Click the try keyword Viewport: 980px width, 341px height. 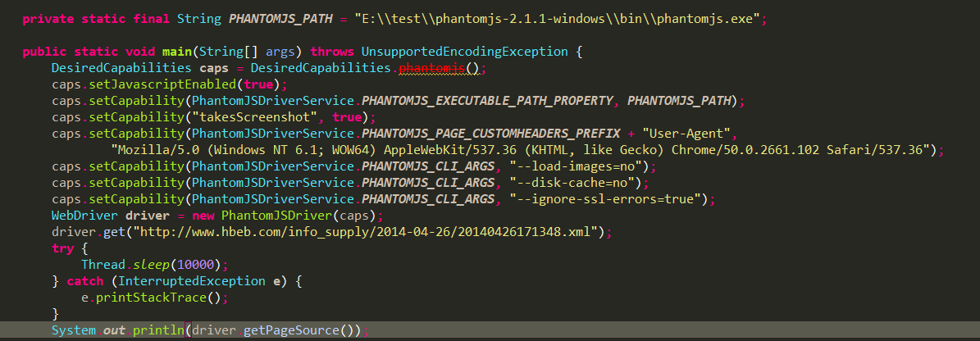click(62, 249)
